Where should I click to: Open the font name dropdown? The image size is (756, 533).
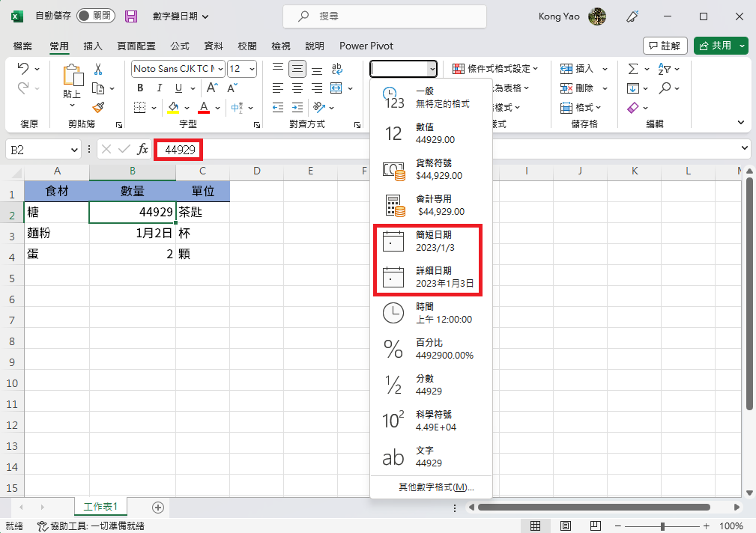coord(178,69)
